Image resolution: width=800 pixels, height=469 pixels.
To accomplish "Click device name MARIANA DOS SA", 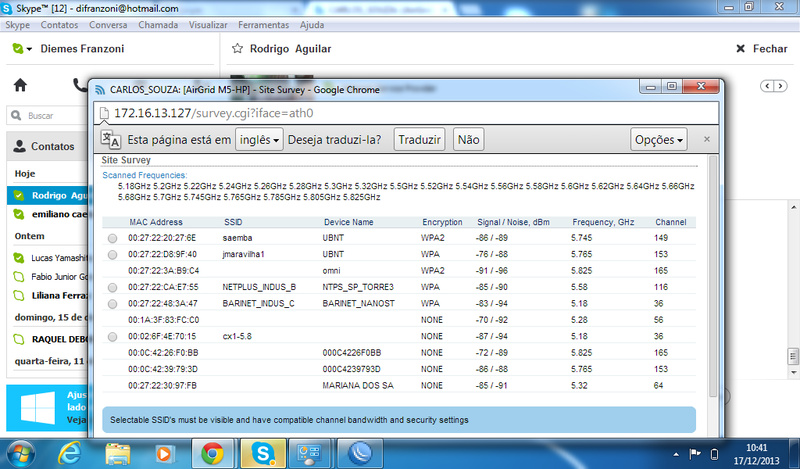I will click(x=358, y=385).
